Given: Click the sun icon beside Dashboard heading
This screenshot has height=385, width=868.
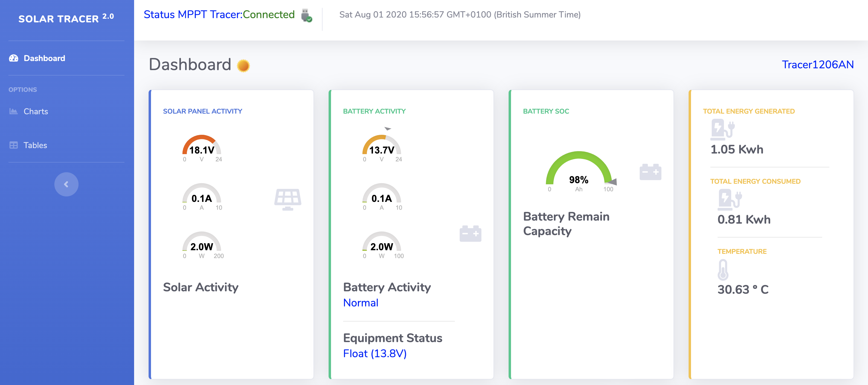Looking at the screenshot, I should pyautogui.click(x=243, y=65).
